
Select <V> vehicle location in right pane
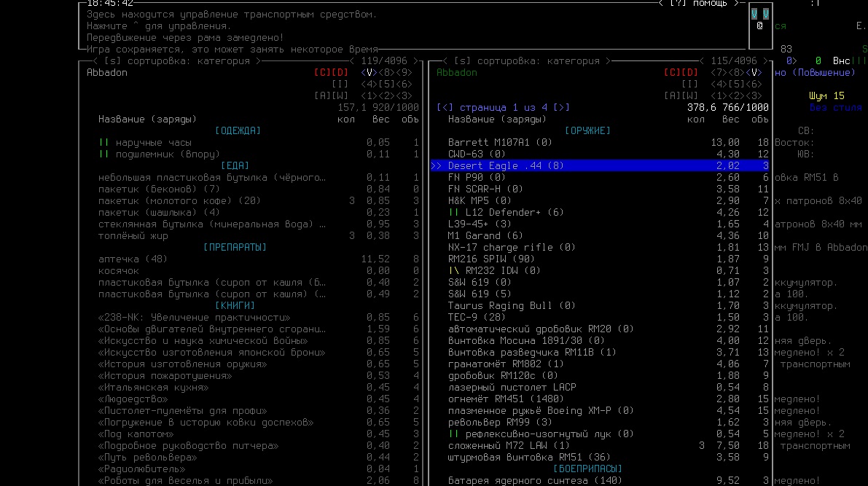[x=754, y=73]
